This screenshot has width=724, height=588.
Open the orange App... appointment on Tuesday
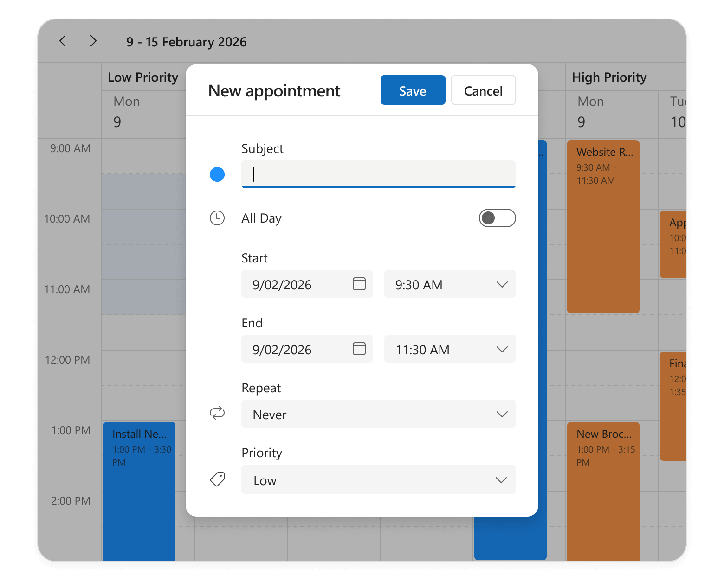pos(673,244)
